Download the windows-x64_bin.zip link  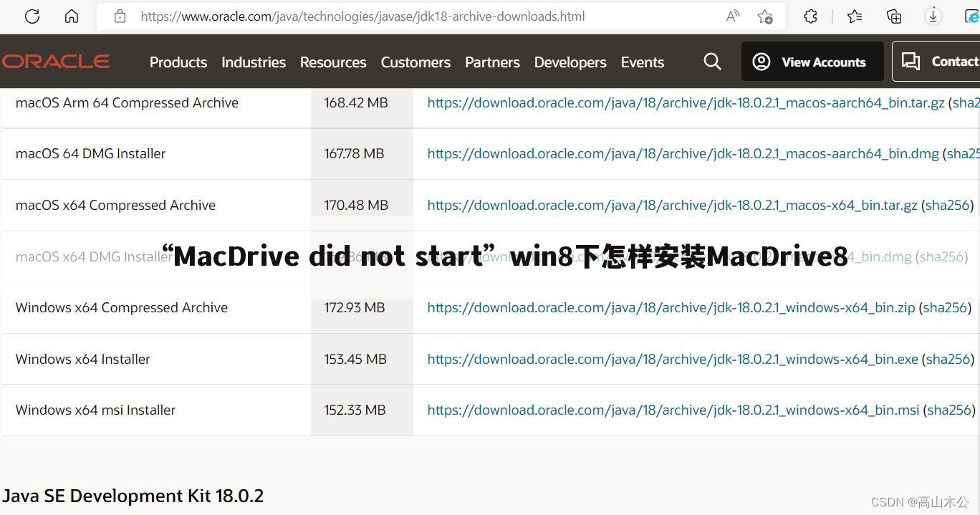[671, 307]
